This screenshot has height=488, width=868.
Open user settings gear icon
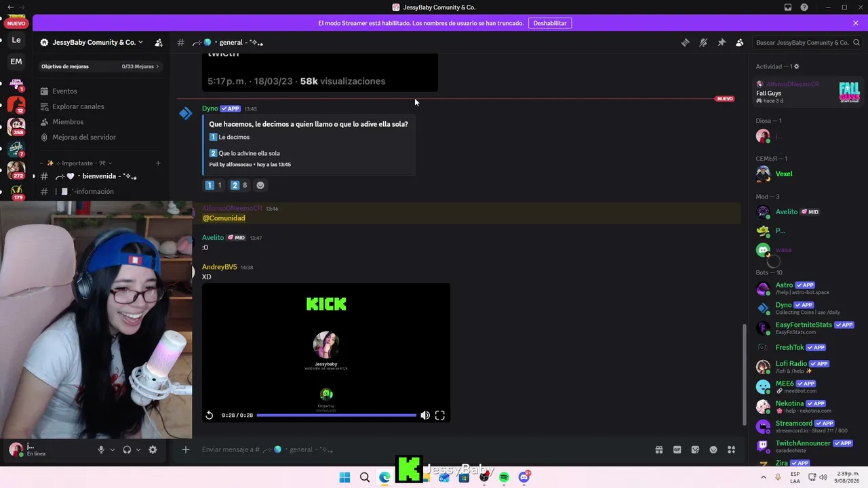tap(153, 449)
